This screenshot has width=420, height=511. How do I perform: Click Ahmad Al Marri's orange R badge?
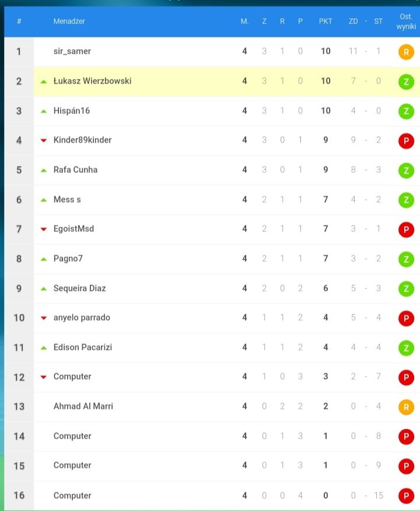coord(406,407)
